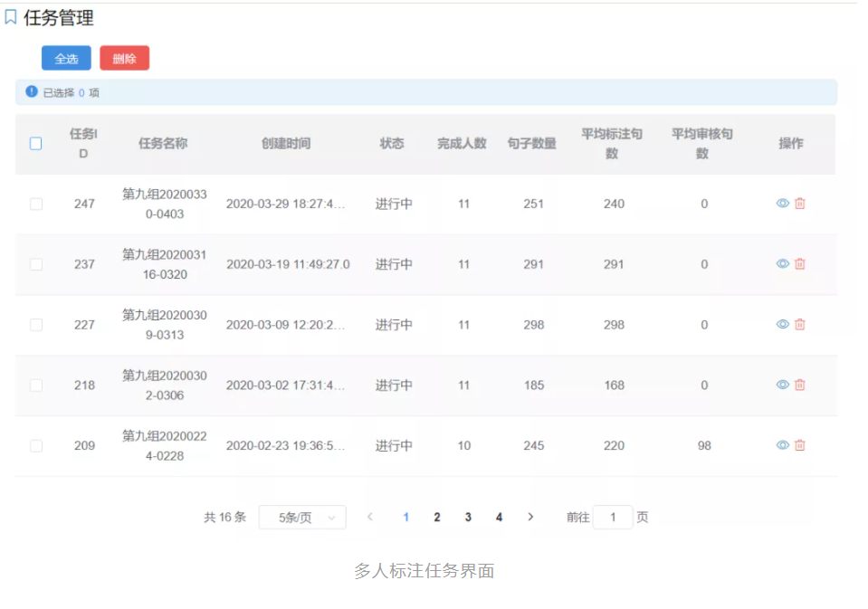This screenshot has height=609, width=868.
Task: Click the trash icon for task 218
Action: click(x=799, y=385)
